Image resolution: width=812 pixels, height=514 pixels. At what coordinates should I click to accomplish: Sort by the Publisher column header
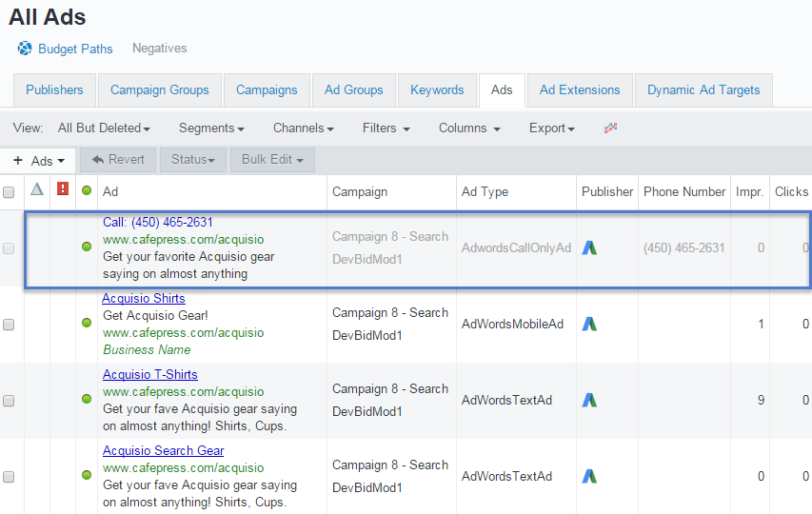(x=607, y=192)
